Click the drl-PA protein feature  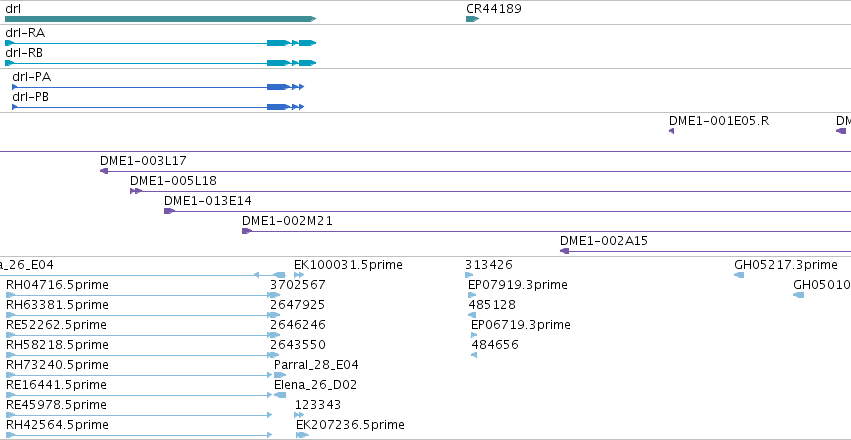click(158, 87)
